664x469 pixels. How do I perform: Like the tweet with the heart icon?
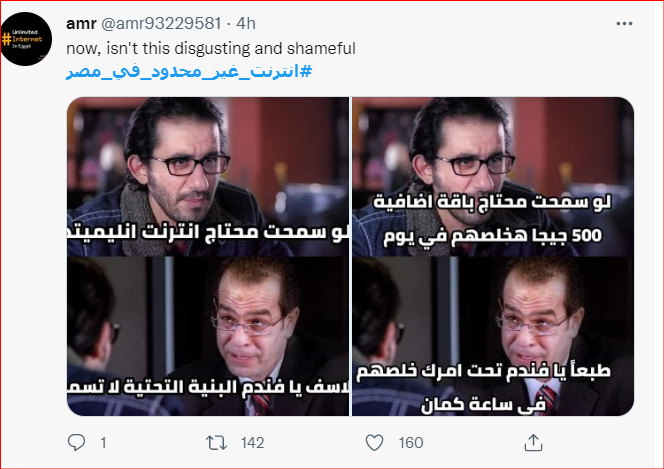[374, 443]
